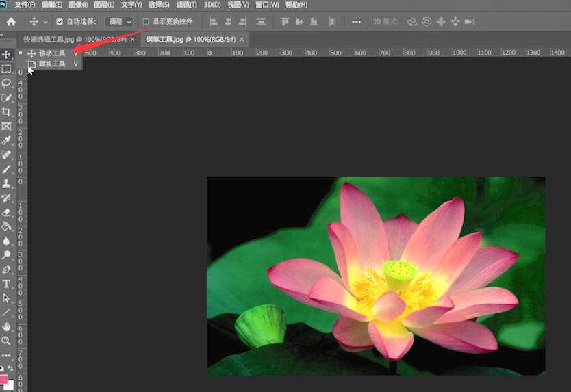Open the Move tool preset picker arrow
The width and height of the screenshot is (571, 392).
pyautogui.click(x=45, y=22)
